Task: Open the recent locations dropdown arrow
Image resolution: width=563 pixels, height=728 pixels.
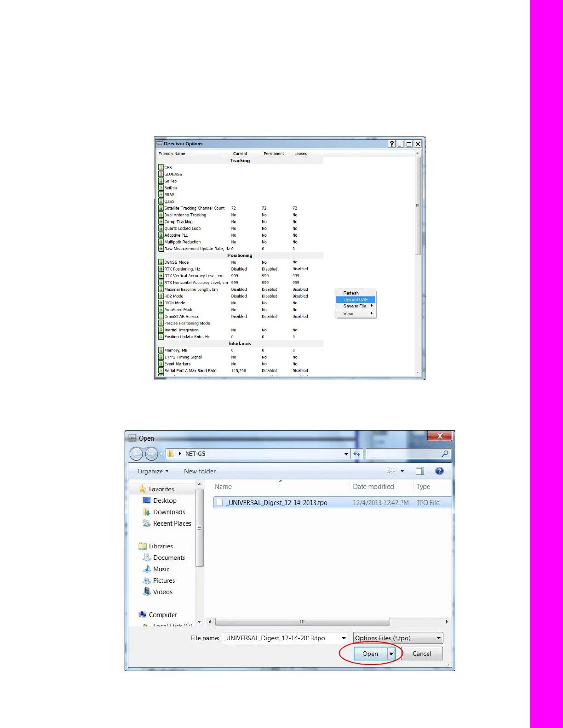Action: (161, 455)
